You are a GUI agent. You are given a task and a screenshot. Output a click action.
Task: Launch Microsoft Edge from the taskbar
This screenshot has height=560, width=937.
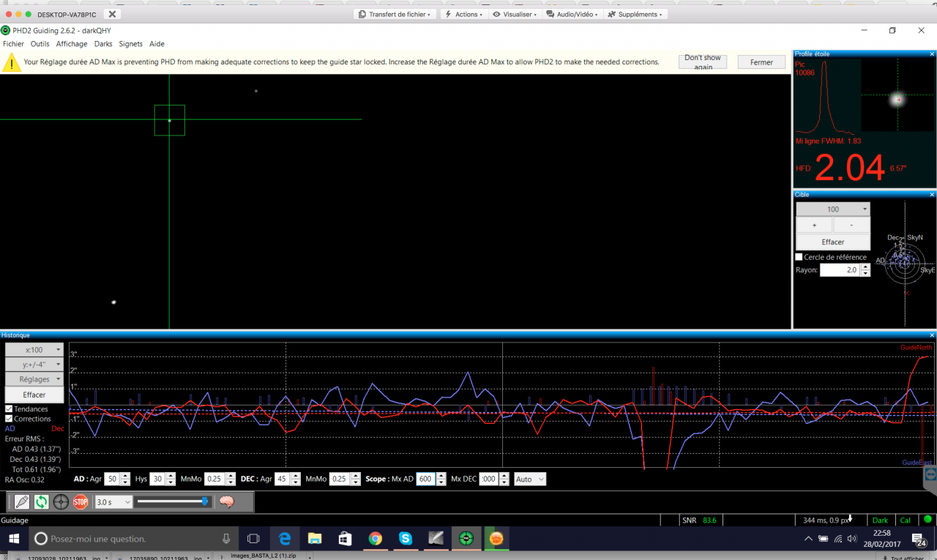point(285,539)
